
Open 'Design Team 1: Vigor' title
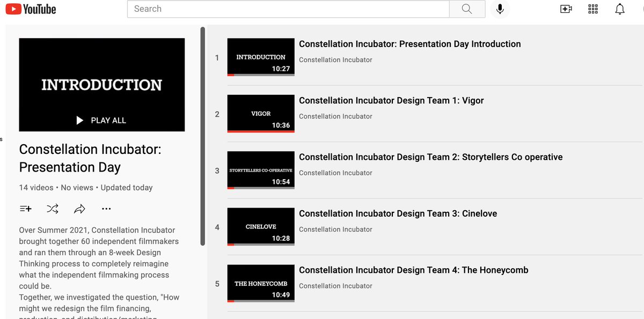click(391, 100)
